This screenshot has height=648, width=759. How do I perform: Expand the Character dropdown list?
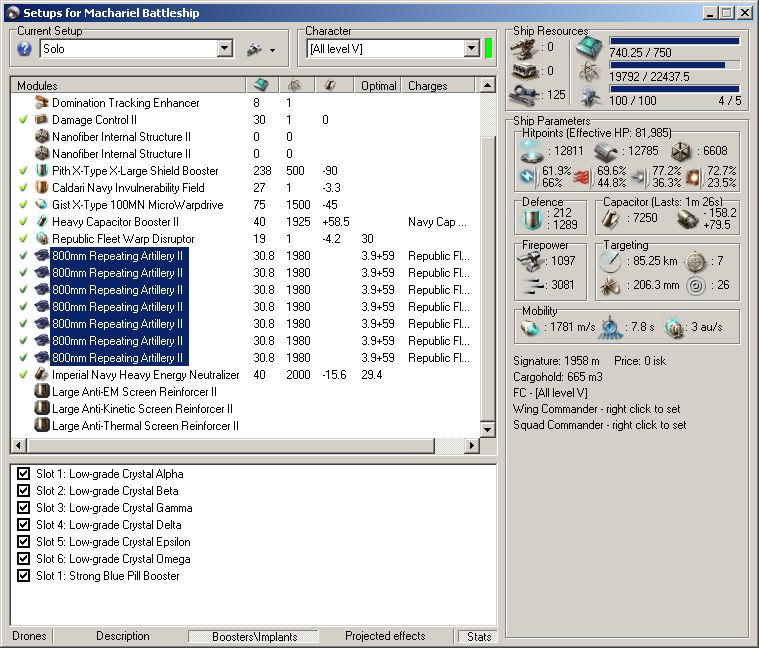point(472,49)
